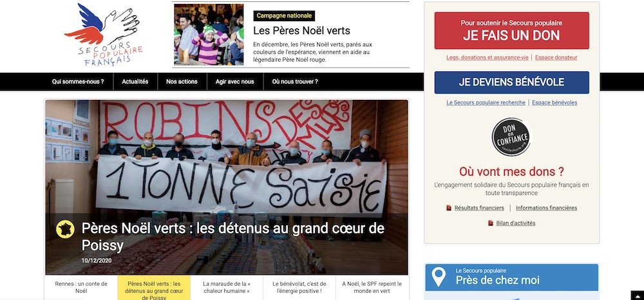644x300 pixels.
Task: Click the scroll-to-top arrow at bottom right
Action: pos(637,295)
